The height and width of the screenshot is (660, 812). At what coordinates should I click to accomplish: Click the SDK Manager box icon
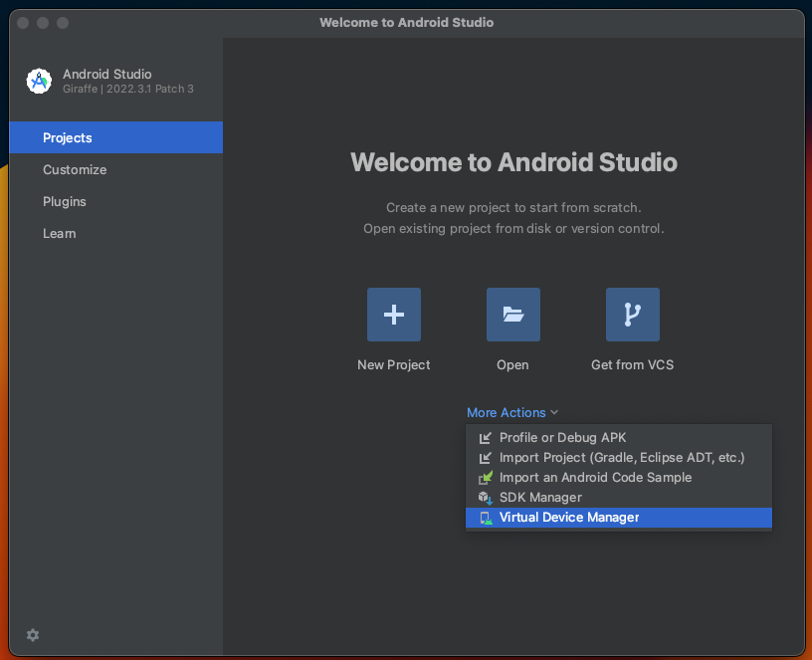[486, 498]
